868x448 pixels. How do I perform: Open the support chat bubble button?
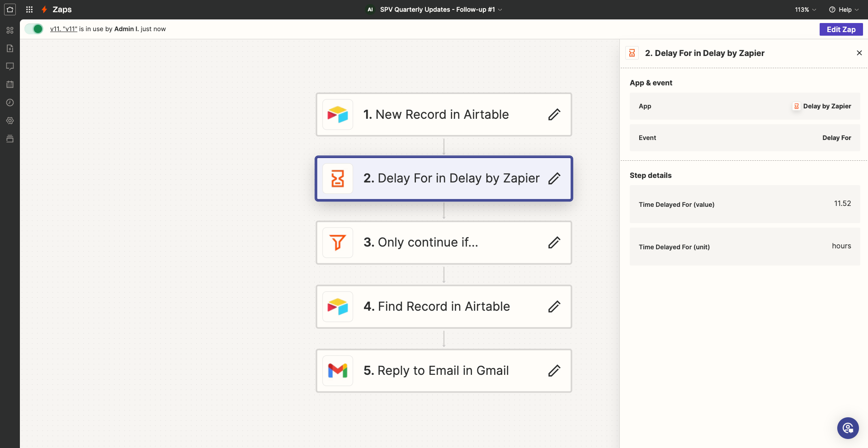point(848,428)
